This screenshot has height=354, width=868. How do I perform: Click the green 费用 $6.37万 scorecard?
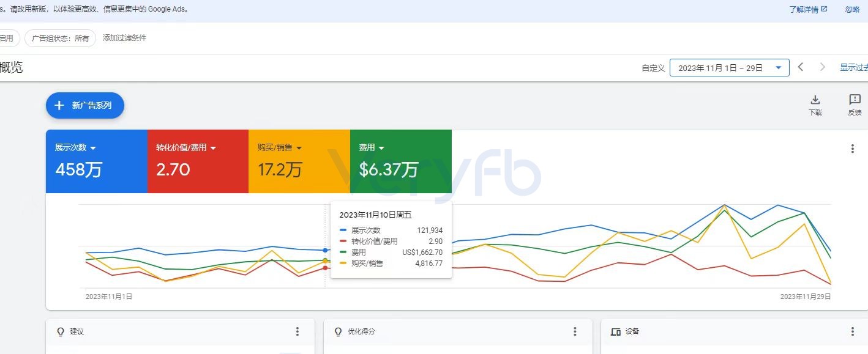(x=401, y=161)
